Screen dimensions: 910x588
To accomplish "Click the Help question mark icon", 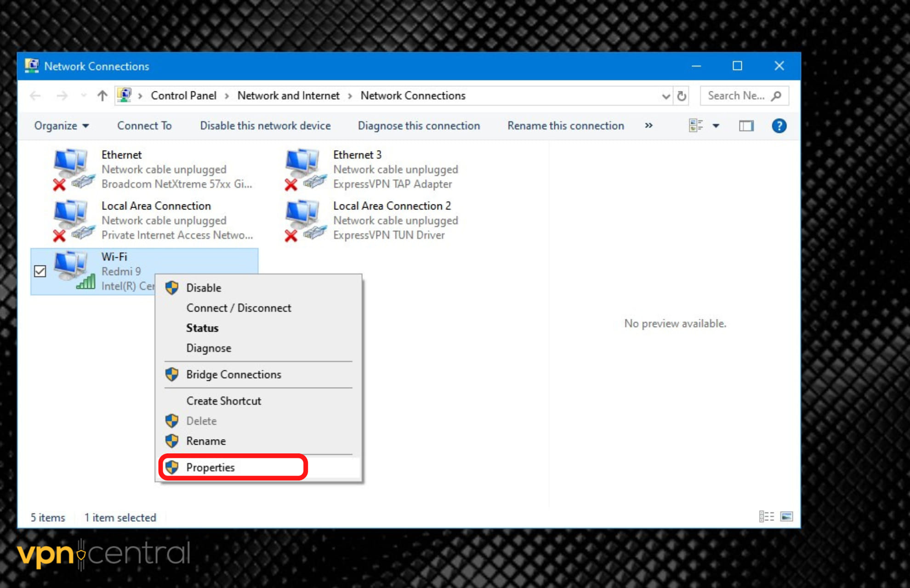I will click(779, 125).
